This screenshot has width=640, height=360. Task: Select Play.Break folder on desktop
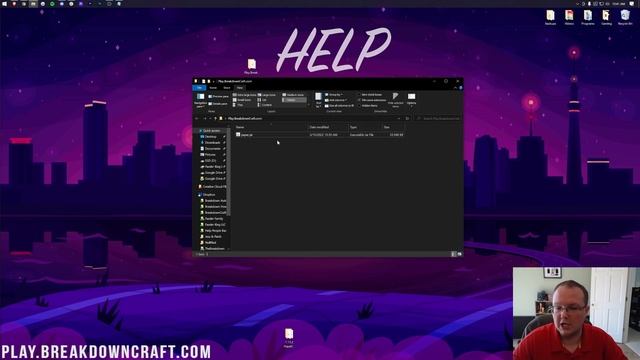point(251,67)
